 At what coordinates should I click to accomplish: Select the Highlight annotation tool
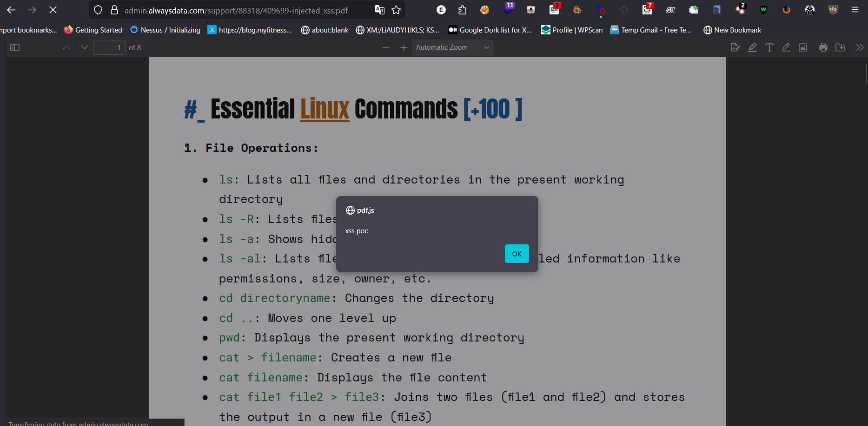click(x=752, y=47)
